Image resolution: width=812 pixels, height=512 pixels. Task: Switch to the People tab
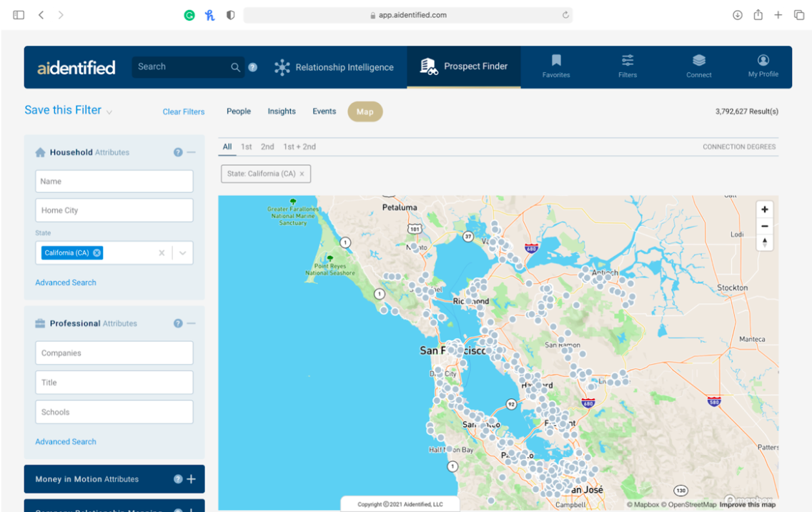pyautogui.click(x=239, y=112)
